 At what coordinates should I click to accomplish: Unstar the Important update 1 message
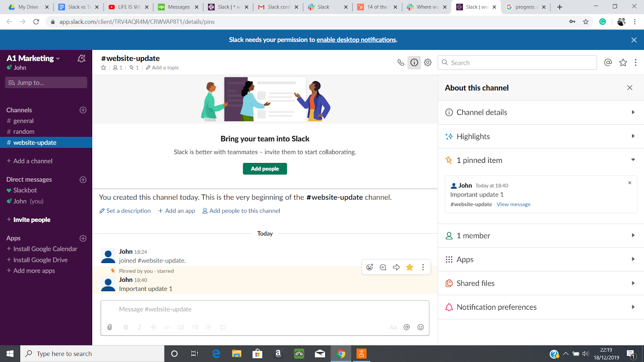tap(410, 267)
